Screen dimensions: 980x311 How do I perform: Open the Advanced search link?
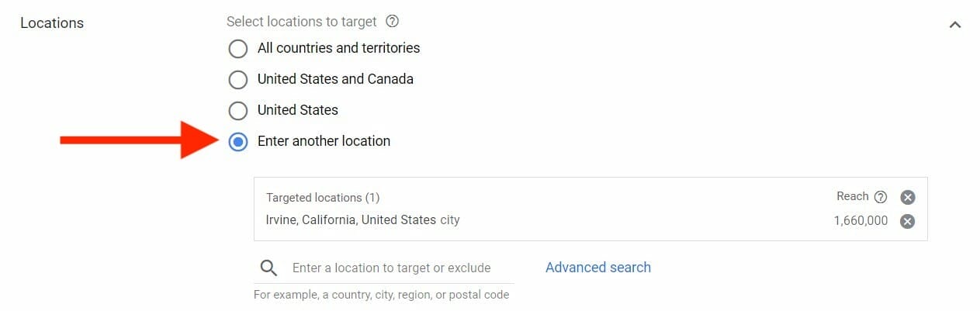coord(598,268)
